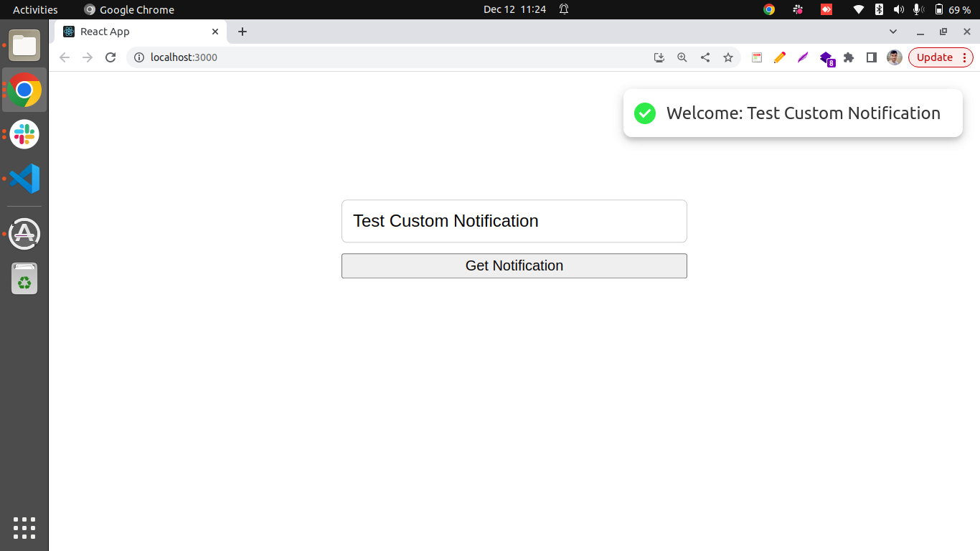Screen dimensions: 980x551
Task: Install the site using the install icon
Action: 659,57
